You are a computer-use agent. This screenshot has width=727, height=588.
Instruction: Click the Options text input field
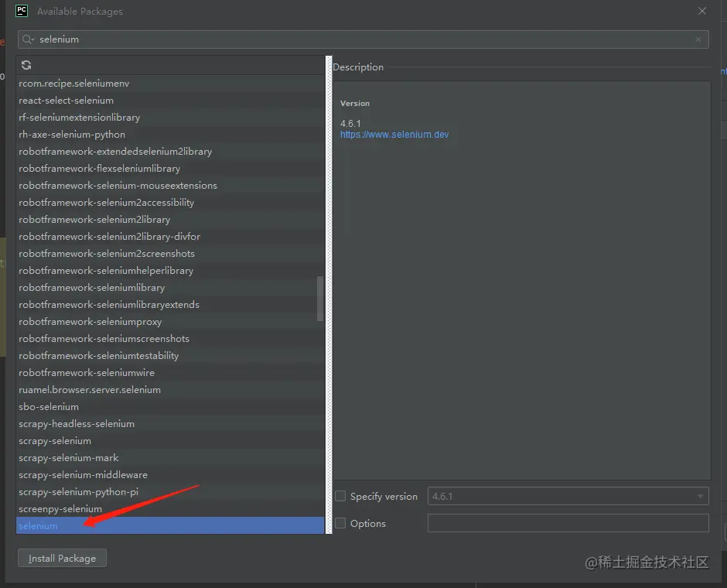coord(568,523)
